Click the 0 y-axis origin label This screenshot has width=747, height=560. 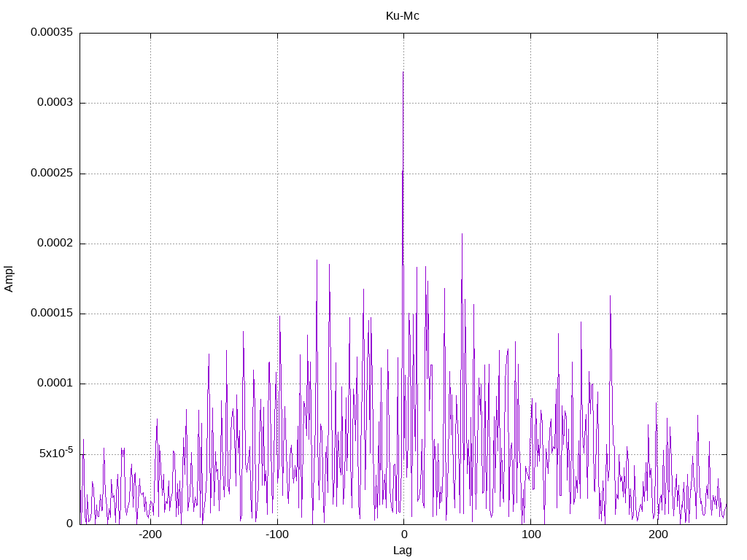click(69, 524)
